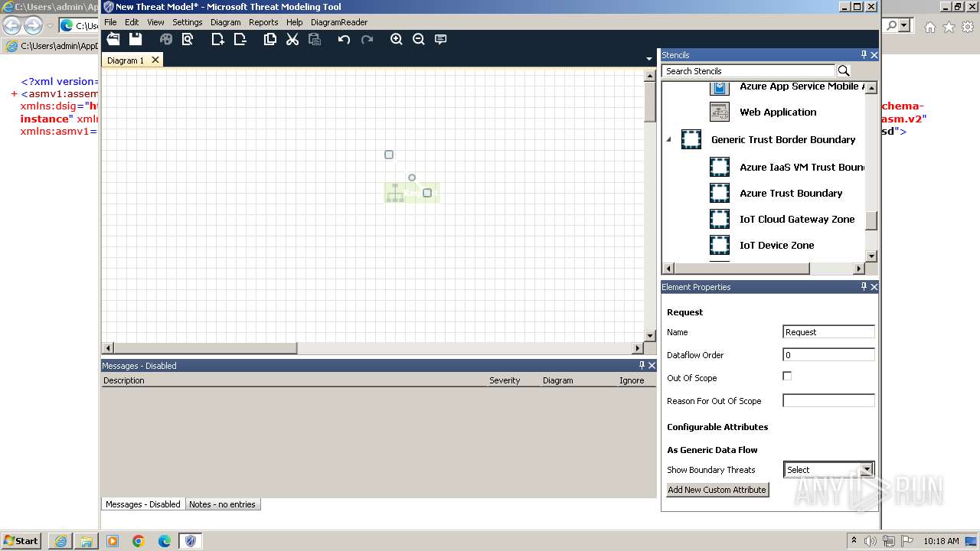Redo the last undone action

pyautogui.click(x=367, y=39)
